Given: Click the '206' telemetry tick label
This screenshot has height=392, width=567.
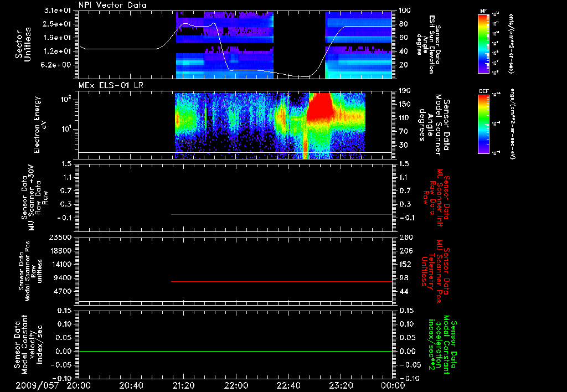Looking at the screenshot, I should click(x=405, y=251).
